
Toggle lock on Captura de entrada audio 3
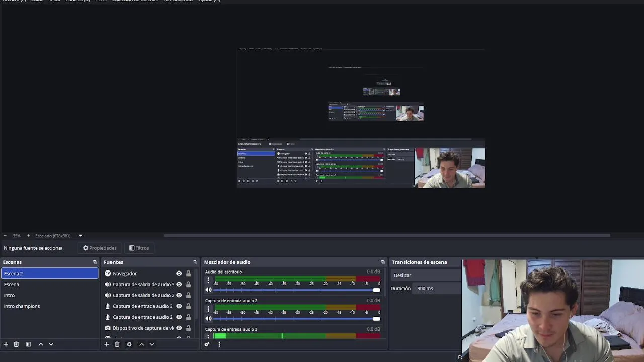pos(188,306)
